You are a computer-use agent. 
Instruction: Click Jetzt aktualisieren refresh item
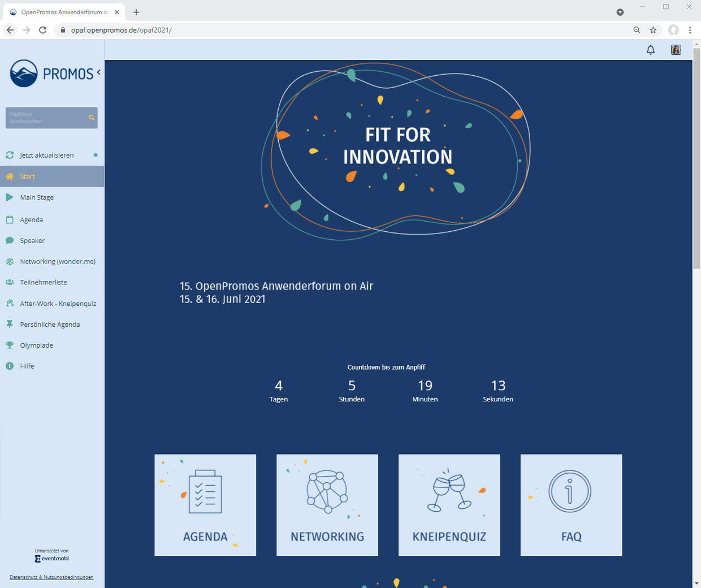pyautogui.click(x=46, y=155)
